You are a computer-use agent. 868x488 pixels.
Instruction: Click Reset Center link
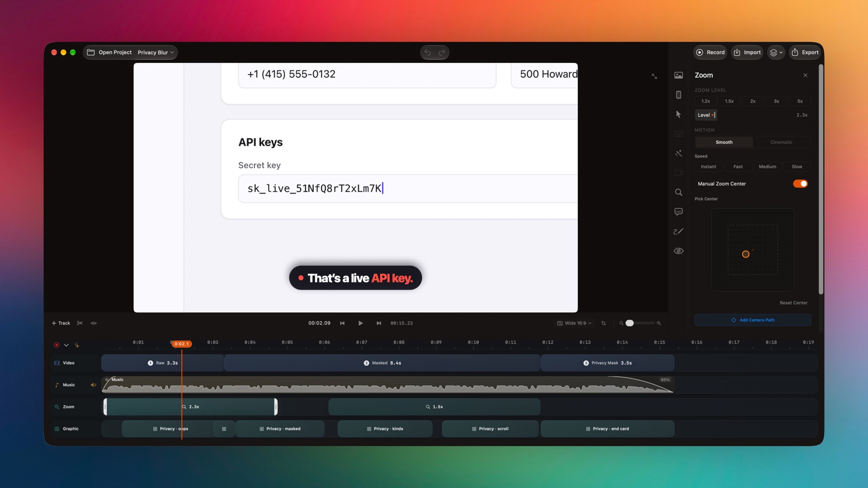point(793,303)
